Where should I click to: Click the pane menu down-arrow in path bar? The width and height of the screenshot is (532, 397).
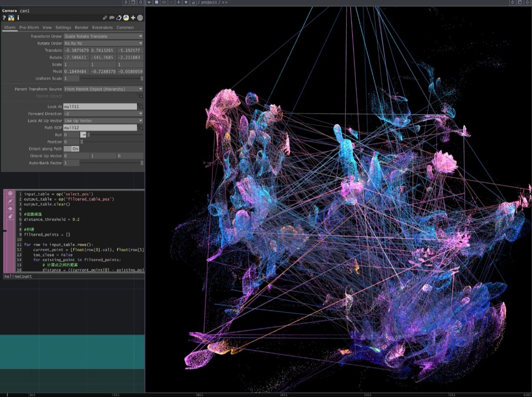point(149,2)
